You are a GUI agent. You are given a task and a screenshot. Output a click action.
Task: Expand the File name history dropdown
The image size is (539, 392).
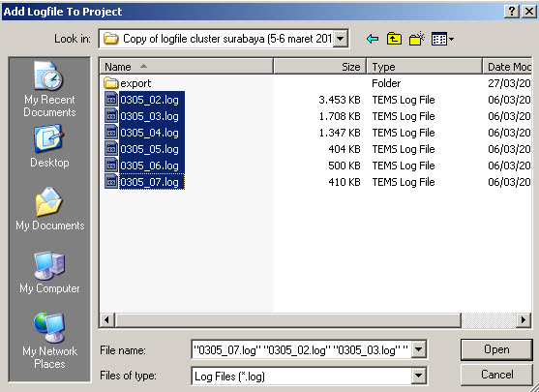pos(418,349)
